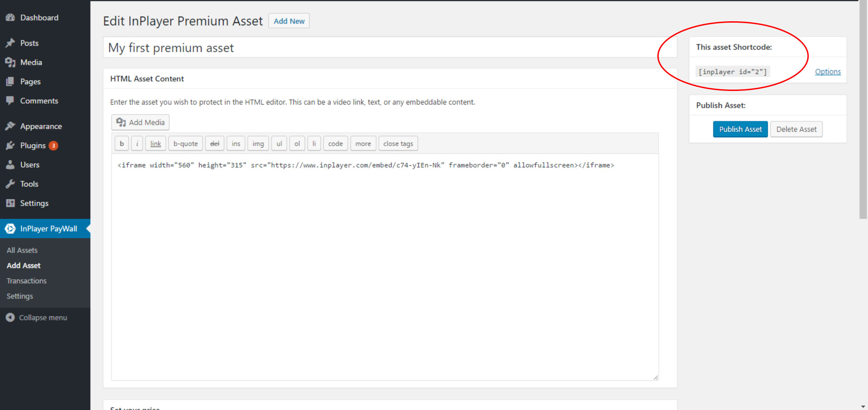Click the Tools wrench icon
This screenshot has height=410, width=868.
click(x=10, y=184)
